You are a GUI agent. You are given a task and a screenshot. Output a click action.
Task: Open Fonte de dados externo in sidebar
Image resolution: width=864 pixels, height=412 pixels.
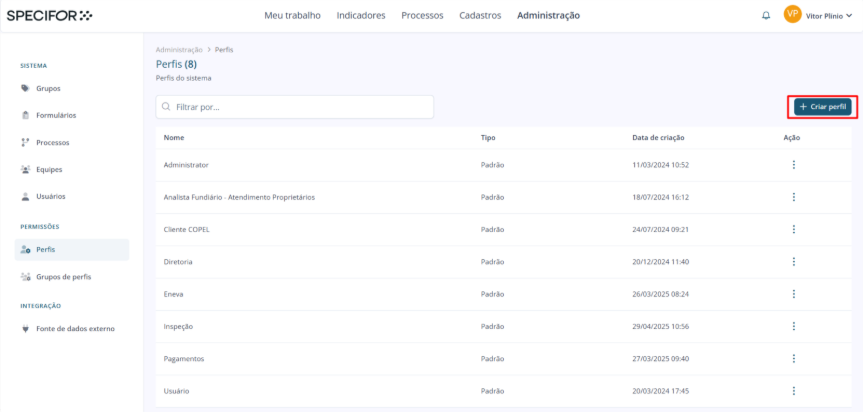point(75,329)
